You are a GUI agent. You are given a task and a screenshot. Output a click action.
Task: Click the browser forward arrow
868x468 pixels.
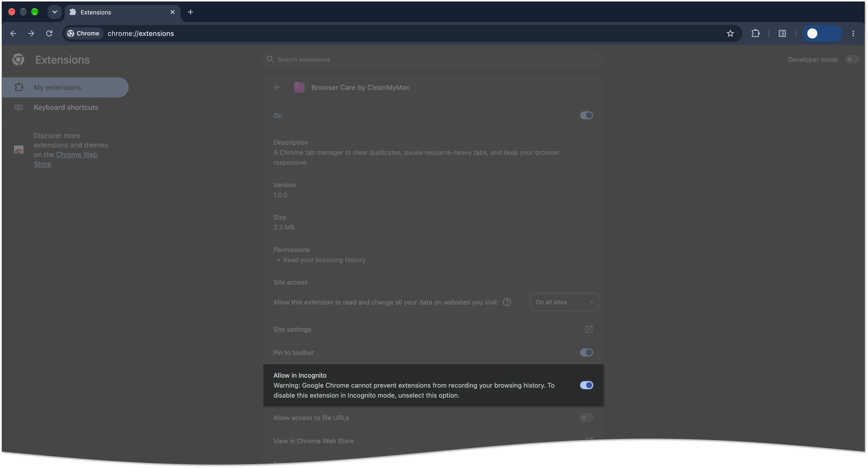[x=31, y=33]
